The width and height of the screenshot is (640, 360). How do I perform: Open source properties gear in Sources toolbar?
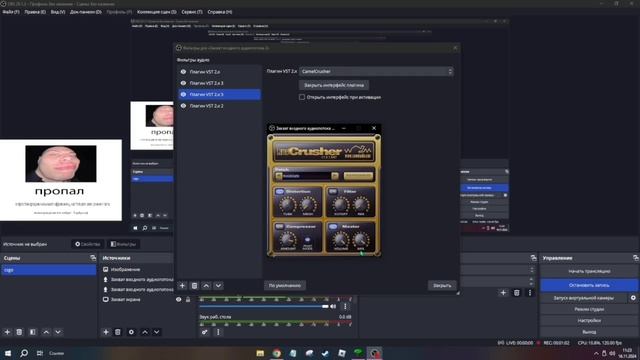coord(131,332)
